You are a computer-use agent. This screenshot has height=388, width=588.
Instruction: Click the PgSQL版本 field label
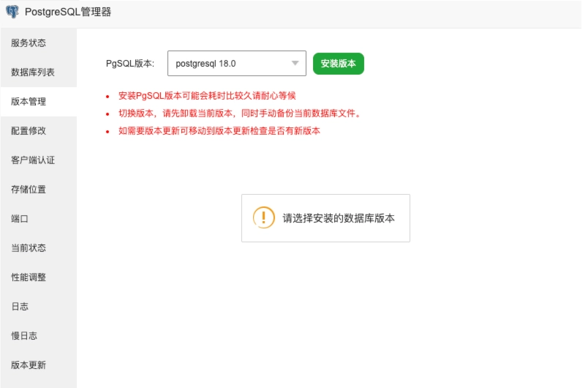pyautogui.click(x=130, y=64)
